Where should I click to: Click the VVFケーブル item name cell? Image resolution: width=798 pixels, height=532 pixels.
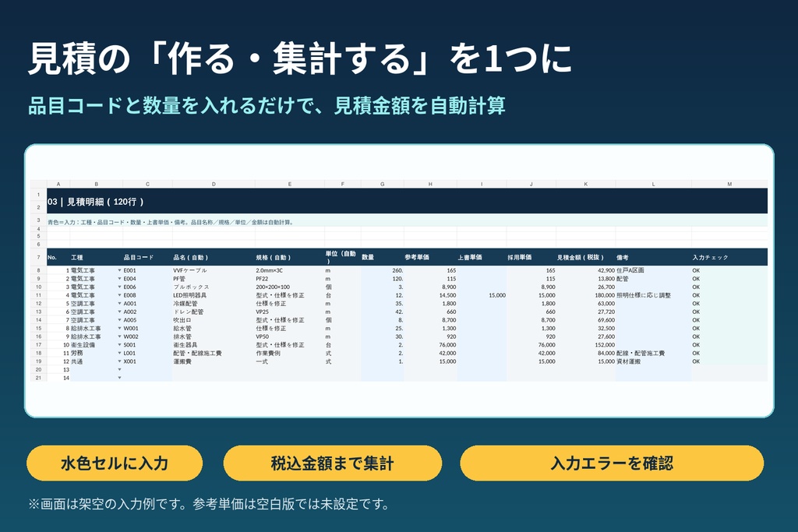(x=214, y=270)
